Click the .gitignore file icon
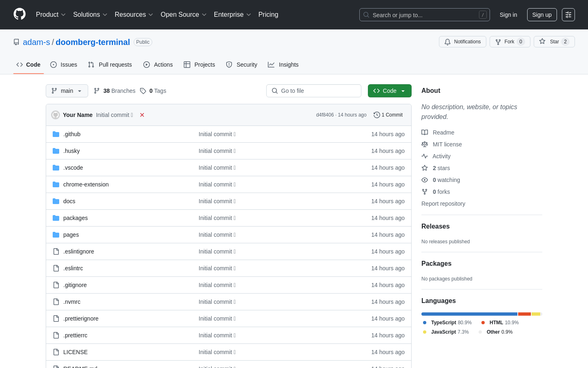The height and width of the screenshot is (368, 588). 56,285
